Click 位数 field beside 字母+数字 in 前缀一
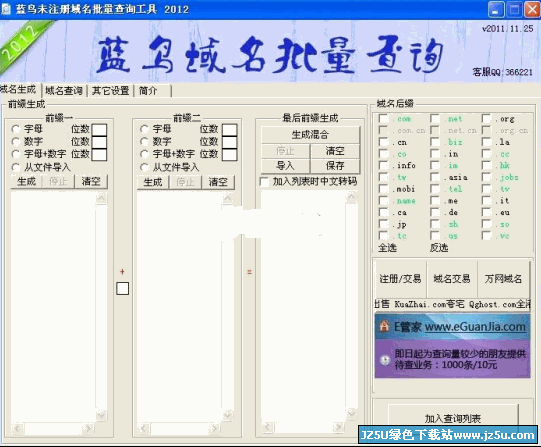541x447 pixels. [x=99, y=155]
